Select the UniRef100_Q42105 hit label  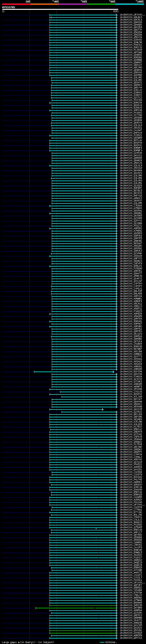[131, 409]
